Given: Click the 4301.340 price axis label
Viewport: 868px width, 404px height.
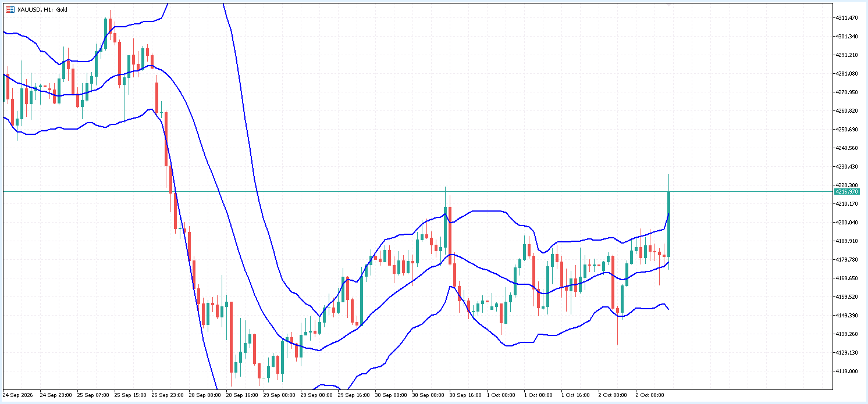Looking at the screenshot, I should pyautogui.click(x=847, y=37).
